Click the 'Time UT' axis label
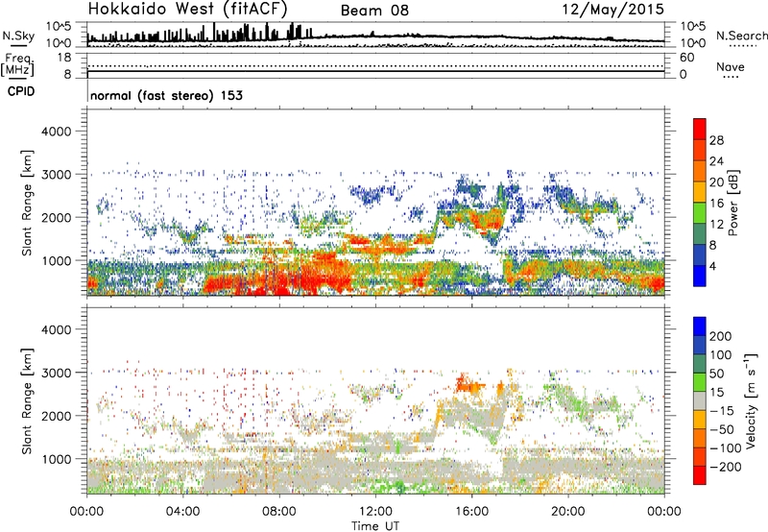 375,526
